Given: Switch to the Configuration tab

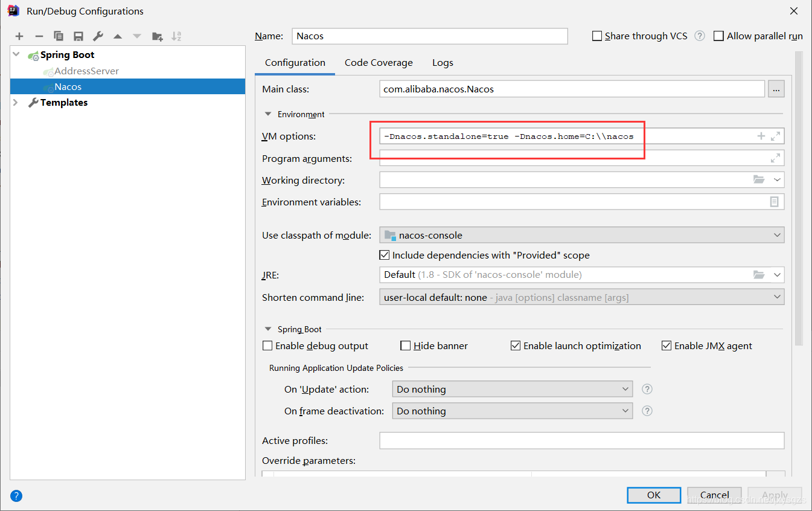Looking at the screenshot, I should pos(295,63).
